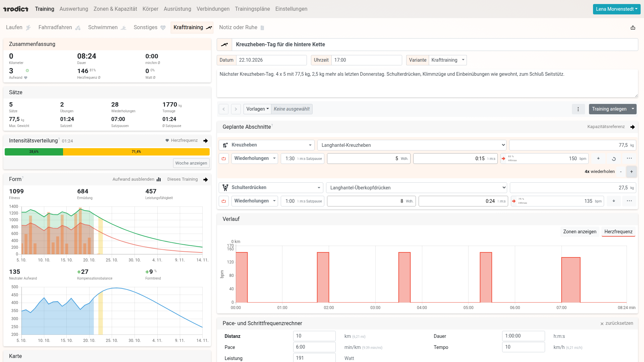Screen dimensions: 644x362
Task: Open the Kreuzheben category dropdown
Action: point(267,145)
